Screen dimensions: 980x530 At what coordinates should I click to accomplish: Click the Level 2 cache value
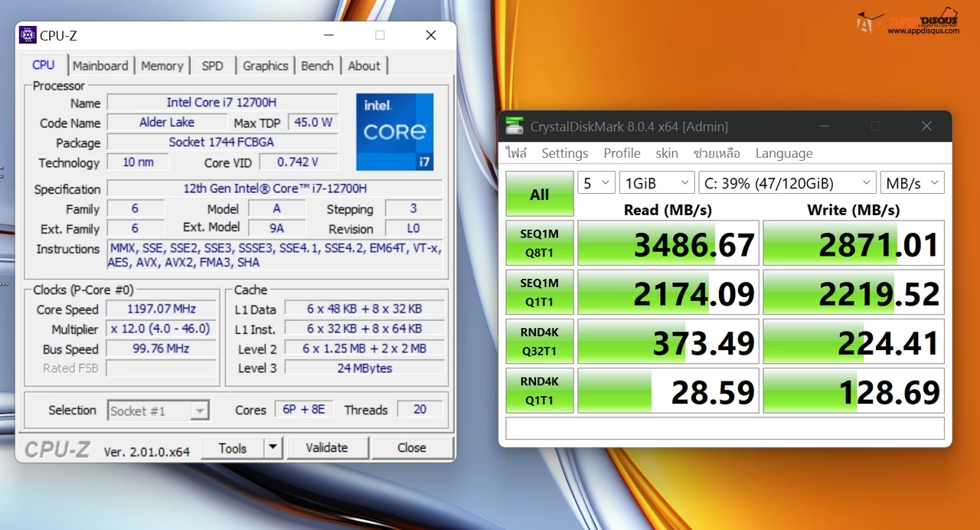[364, 348]
